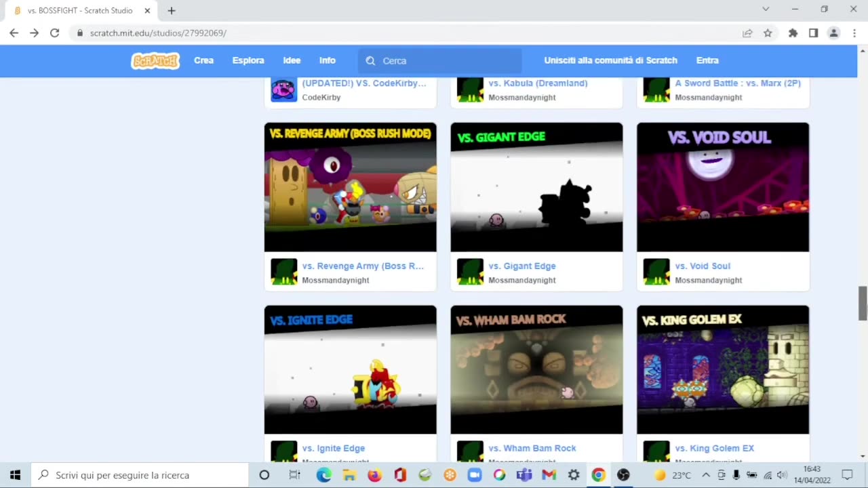
Task: Click the avatar beside vs. Void Soul
Action: click(x=656, y=272)
